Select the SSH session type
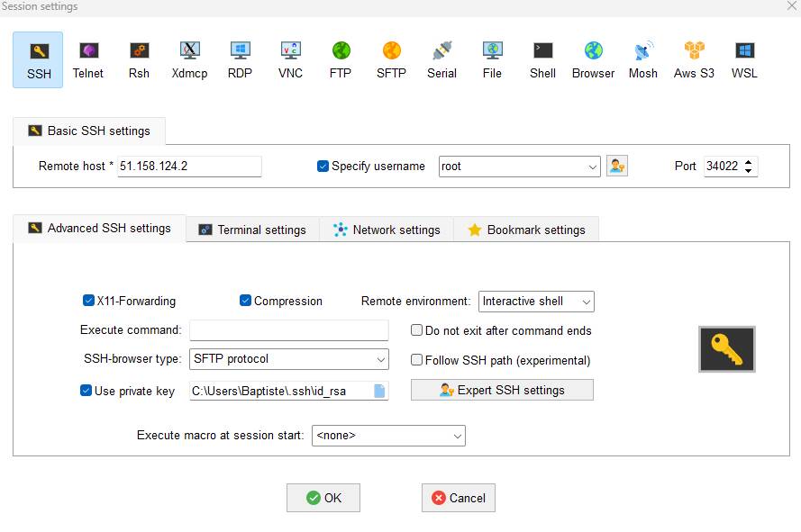 tap(39, 59)
